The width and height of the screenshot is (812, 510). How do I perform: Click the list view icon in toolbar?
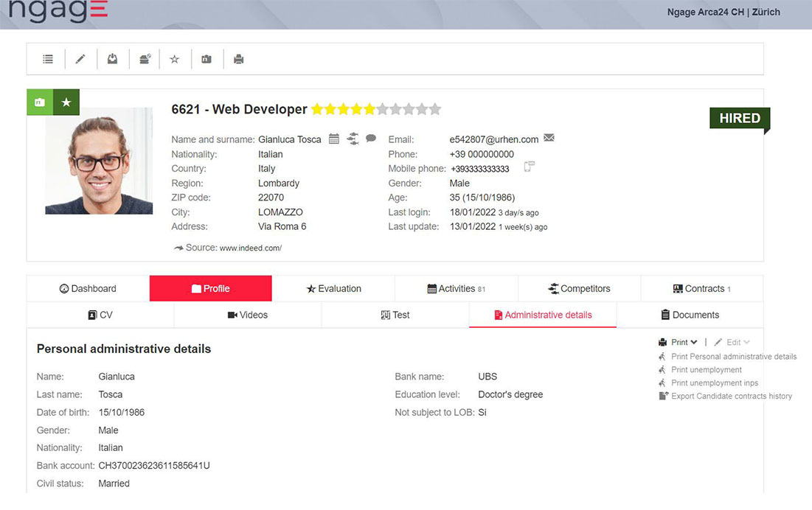(48, 59)
